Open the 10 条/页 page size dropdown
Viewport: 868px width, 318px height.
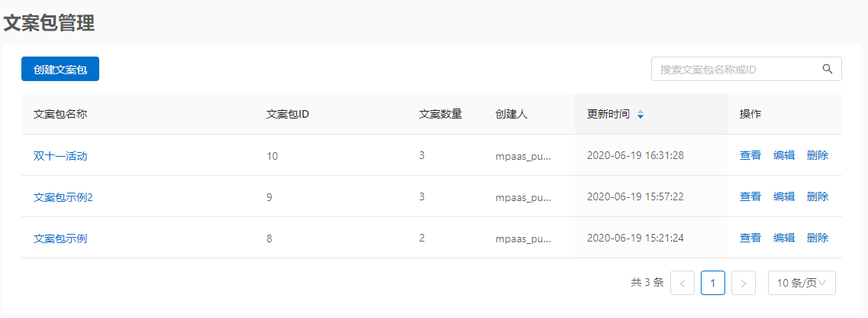802,283
